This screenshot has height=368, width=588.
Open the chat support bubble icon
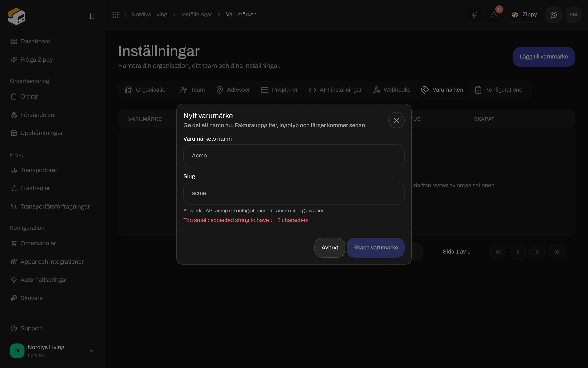click(x=553, y=15)
